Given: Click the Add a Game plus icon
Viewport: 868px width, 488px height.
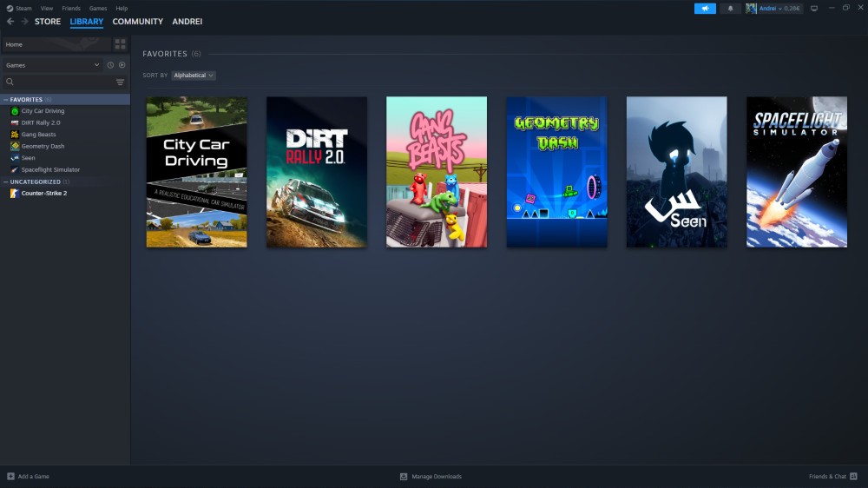Looking at the screenshot, I should click(11, 477).
